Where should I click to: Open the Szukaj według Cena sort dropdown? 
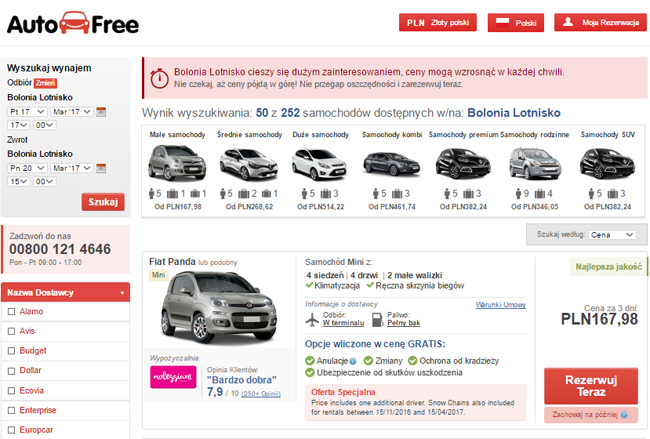click(612, 235)
